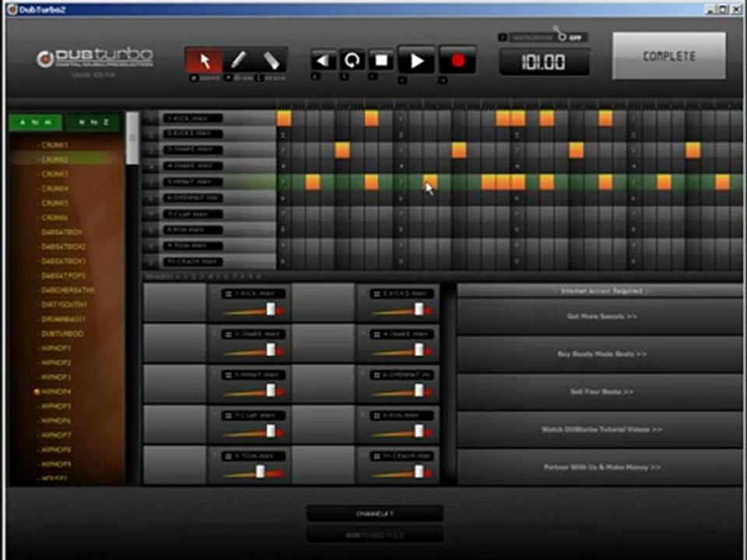Select the 5-HIHAT.wav sequencer track label
This screenshot has width=747, height=560.
pos(192,182)
